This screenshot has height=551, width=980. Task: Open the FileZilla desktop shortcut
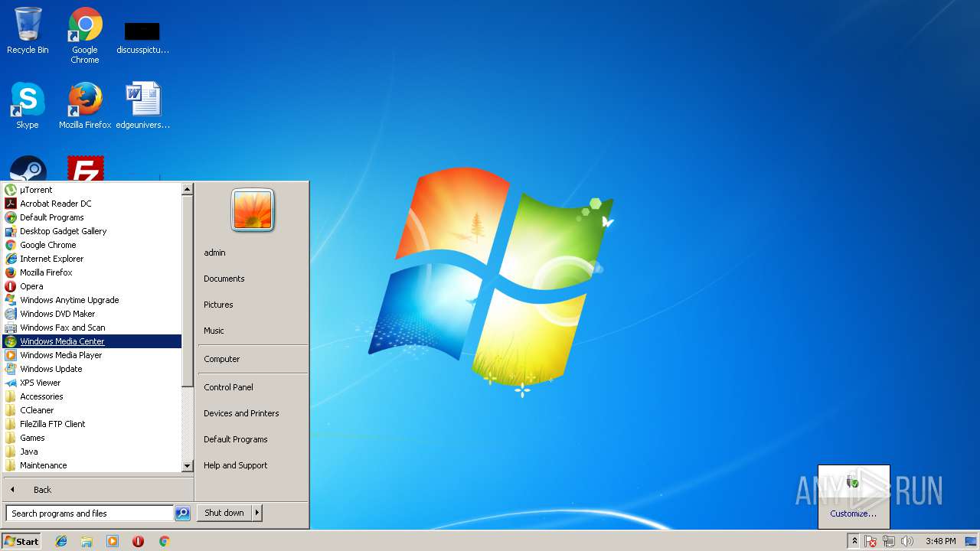85,168
